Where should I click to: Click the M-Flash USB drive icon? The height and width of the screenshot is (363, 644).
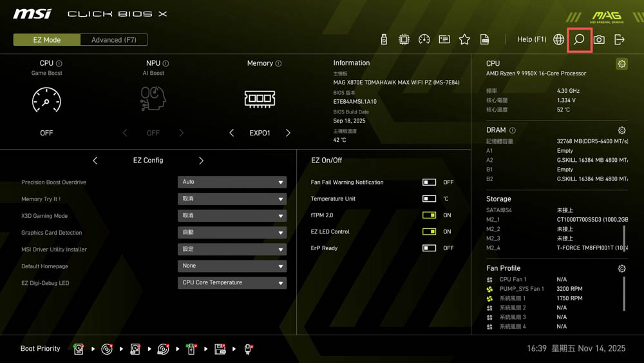(384, 40)
